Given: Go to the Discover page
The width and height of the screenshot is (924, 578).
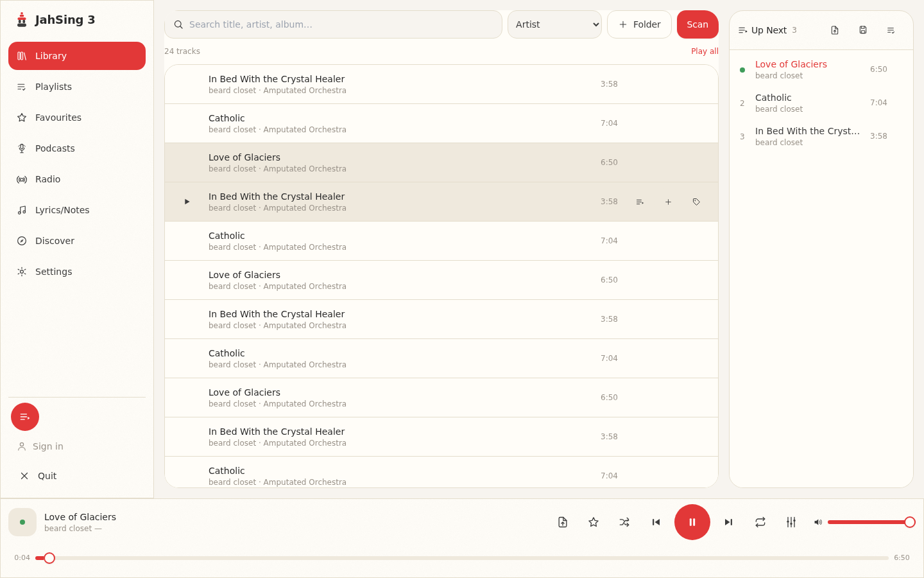Looking at the screenshot, I should coord(77,241).
